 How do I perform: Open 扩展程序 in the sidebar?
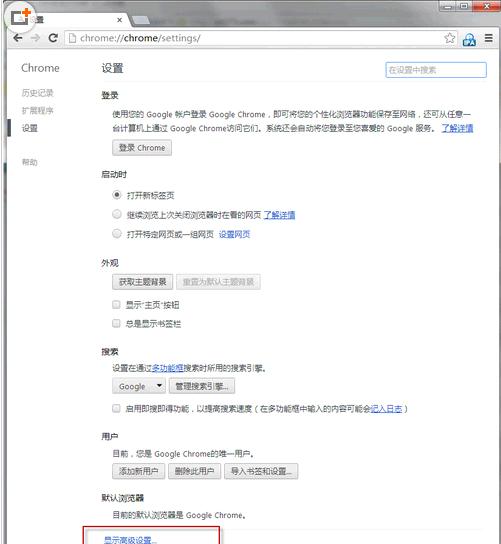coord(37,110)
